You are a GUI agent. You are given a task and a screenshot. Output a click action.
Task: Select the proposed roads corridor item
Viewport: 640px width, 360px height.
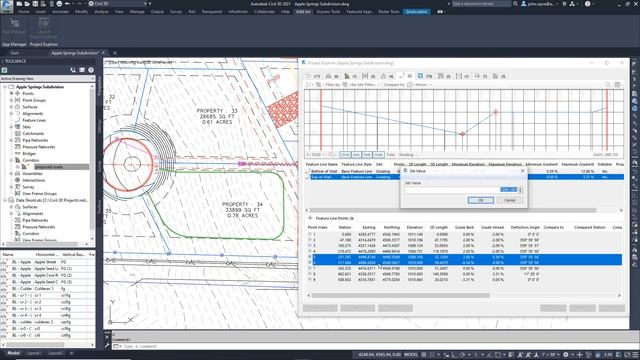coord(61,167)
